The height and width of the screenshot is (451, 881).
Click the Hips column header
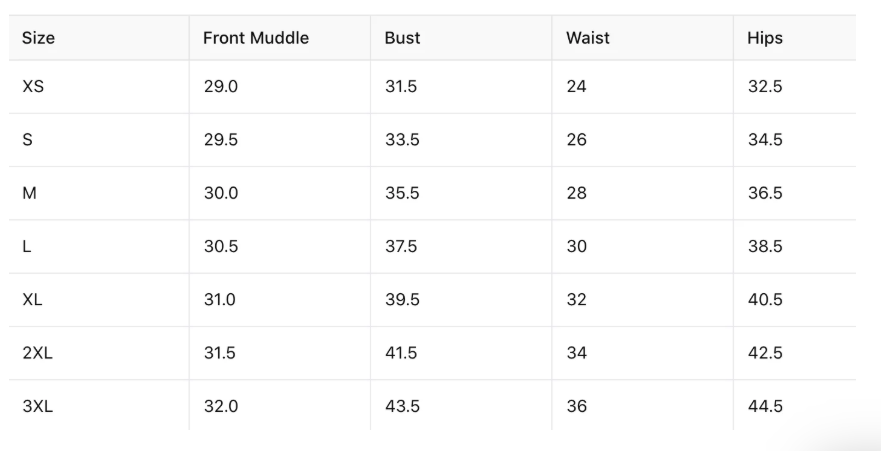(x=765, y=38)
